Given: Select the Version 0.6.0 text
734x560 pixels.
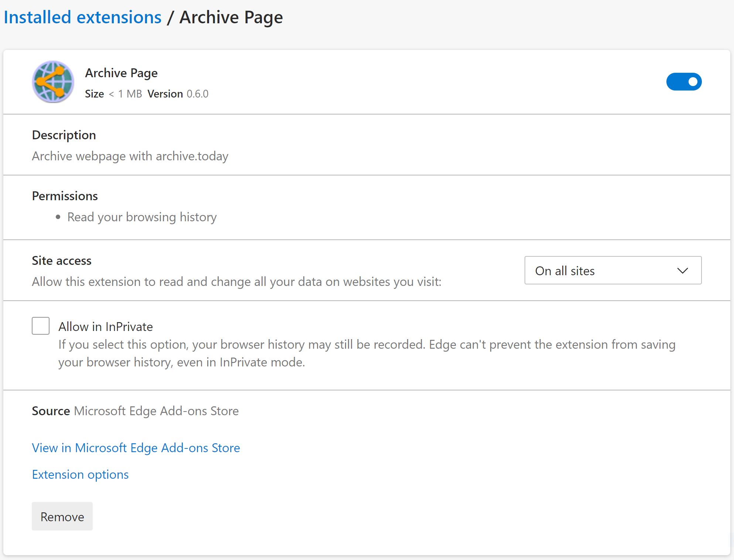Looking at the screenshot, I should click(x=178, y=94).
